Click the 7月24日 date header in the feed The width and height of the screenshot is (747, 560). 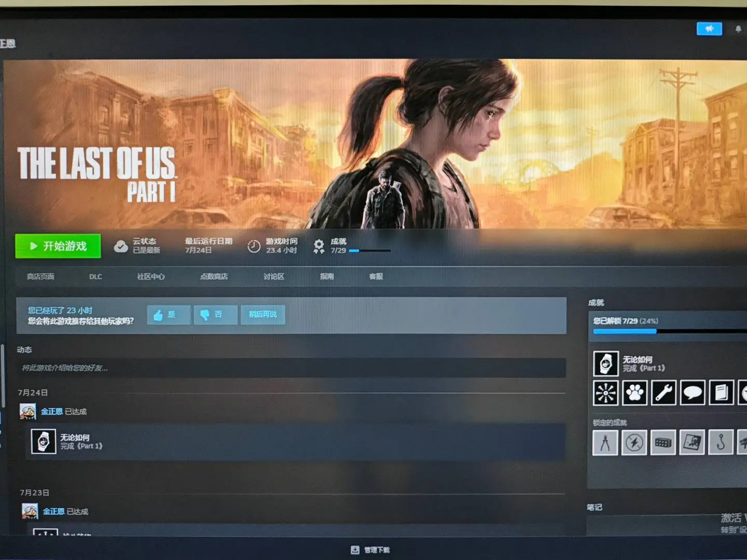(x=33, y=393)
